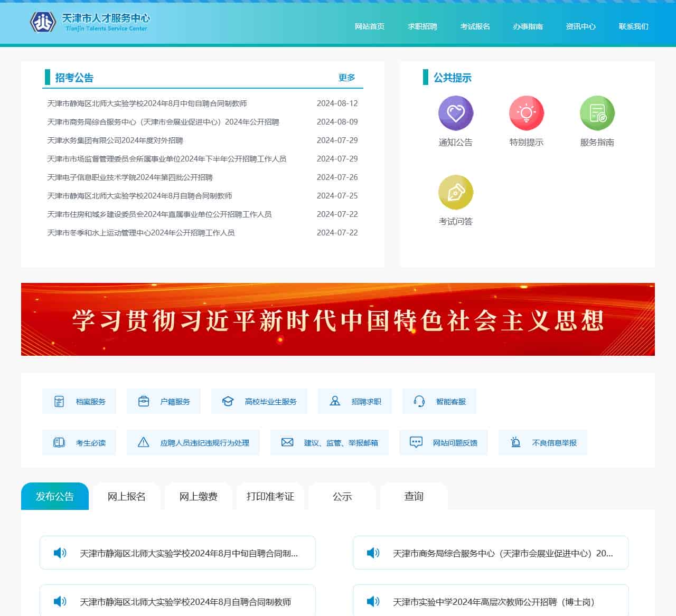Open 智能客服 headset icon
The width and height of the screenshot is (676, 616).
419,401
